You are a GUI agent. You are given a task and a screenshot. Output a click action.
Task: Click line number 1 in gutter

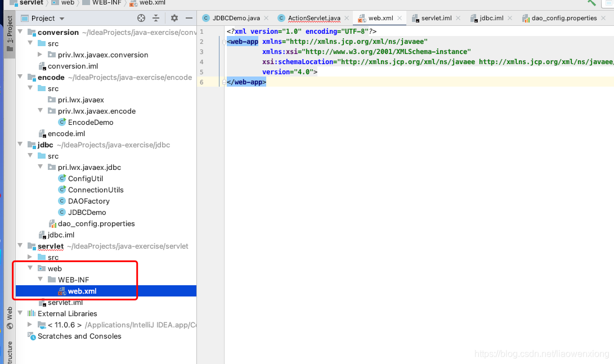(201, 32)
